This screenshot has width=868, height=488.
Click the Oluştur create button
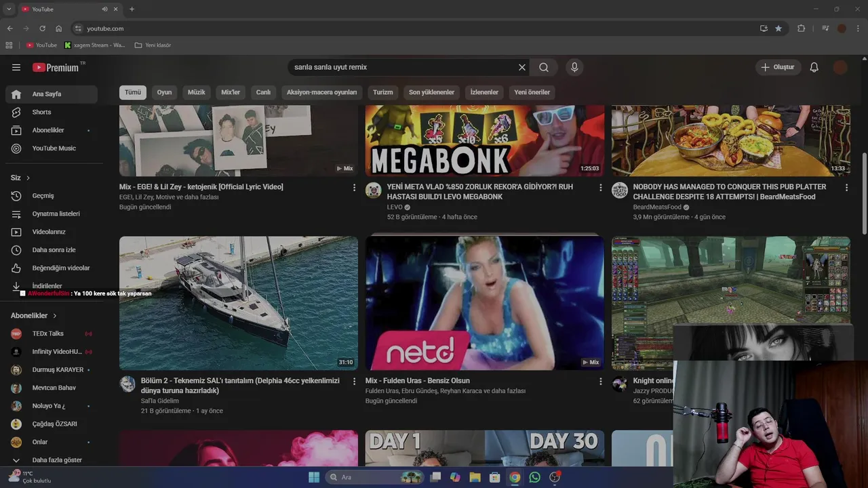778,67
